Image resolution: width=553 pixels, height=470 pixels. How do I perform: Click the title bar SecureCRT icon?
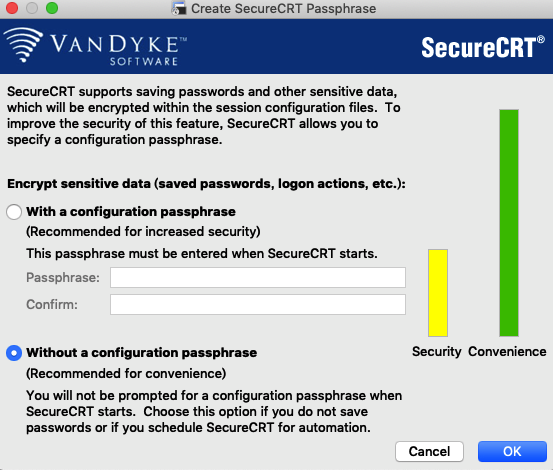(179, 8)
